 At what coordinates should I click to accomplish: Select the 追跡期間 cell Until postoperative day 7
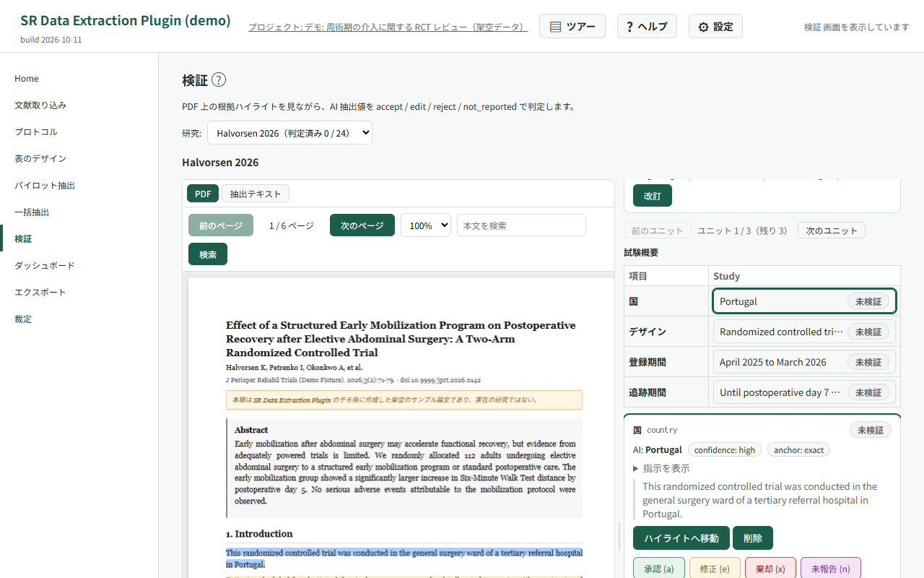(x=804, y=392)
